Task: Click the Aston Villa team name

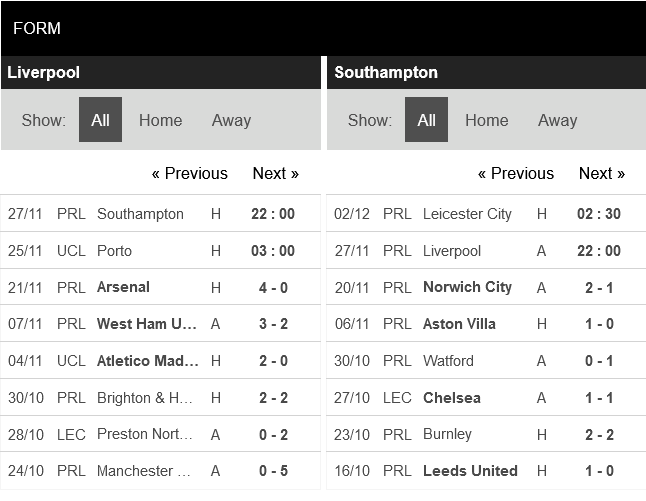Action: point(461,324)
